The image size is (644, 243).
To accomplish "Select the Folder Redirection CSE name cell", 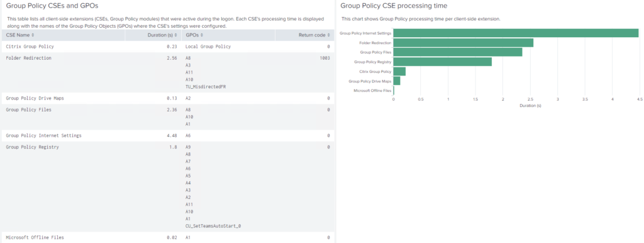I will (x=29, y=58).
